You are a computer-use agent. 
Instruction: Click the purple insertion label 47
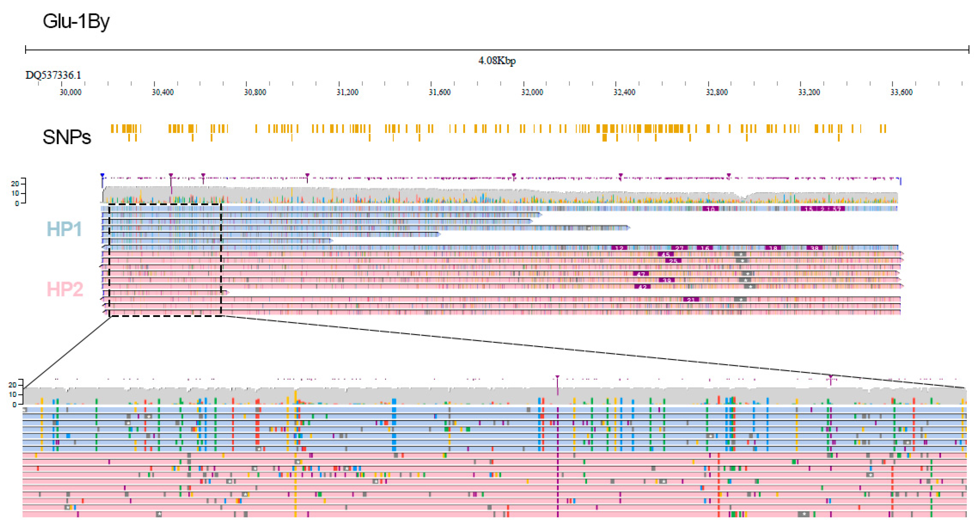[x=641, y=274]
